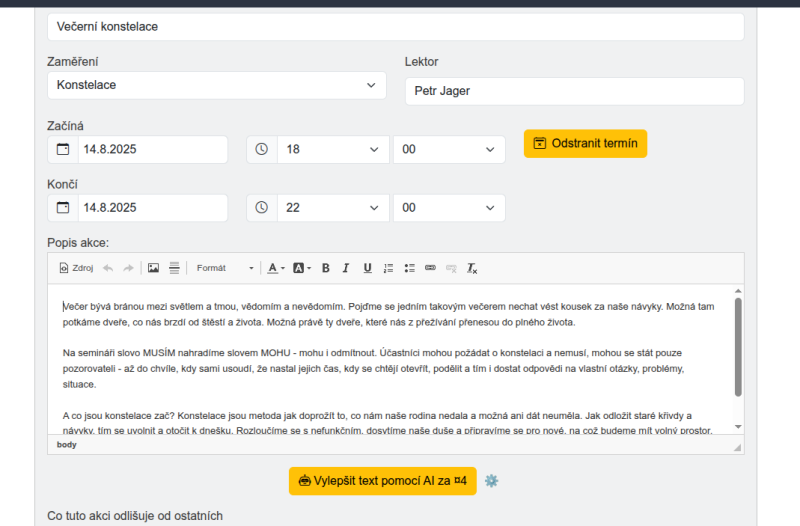Click the insert link icon
This screenshot has height=526, width=800.
430,268
